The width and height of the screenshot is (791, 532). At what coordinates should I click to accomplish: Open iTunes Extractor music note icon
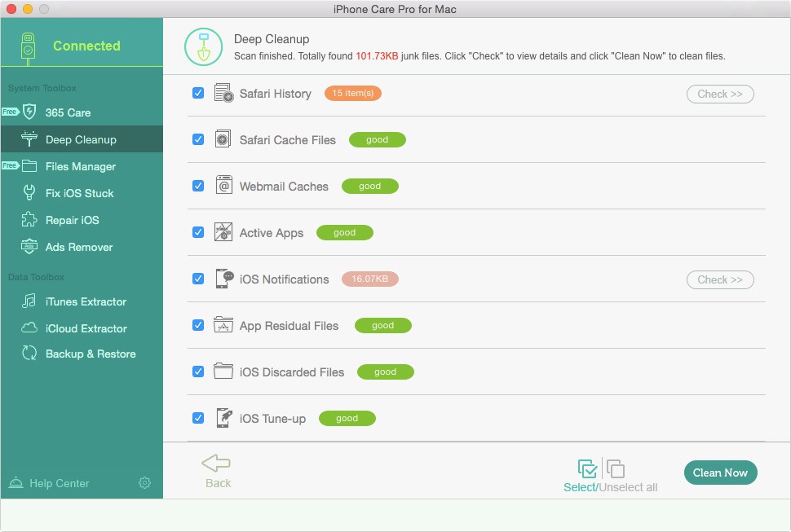tap(29, 301)
